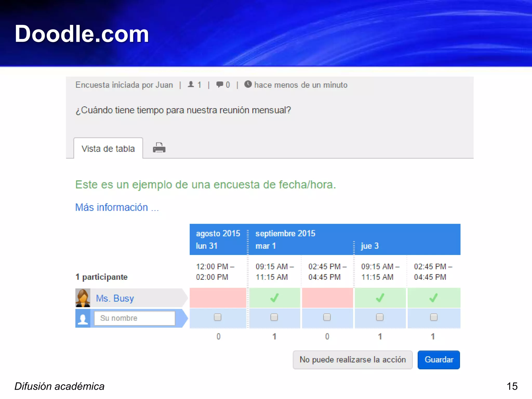Open the Más información link
The height and width of the screenshot is (399, 532).
(117, 207)
